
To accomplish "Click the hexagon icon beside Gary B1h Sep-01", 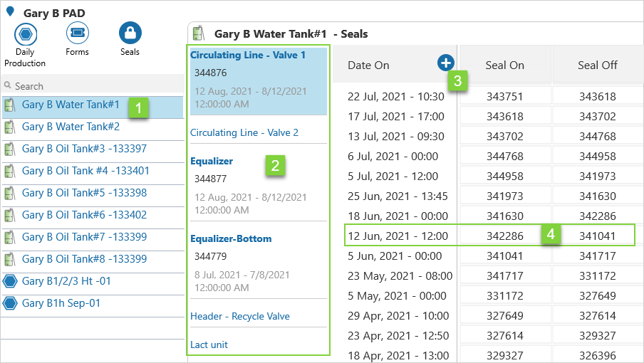I will click(x=10, y=304).
